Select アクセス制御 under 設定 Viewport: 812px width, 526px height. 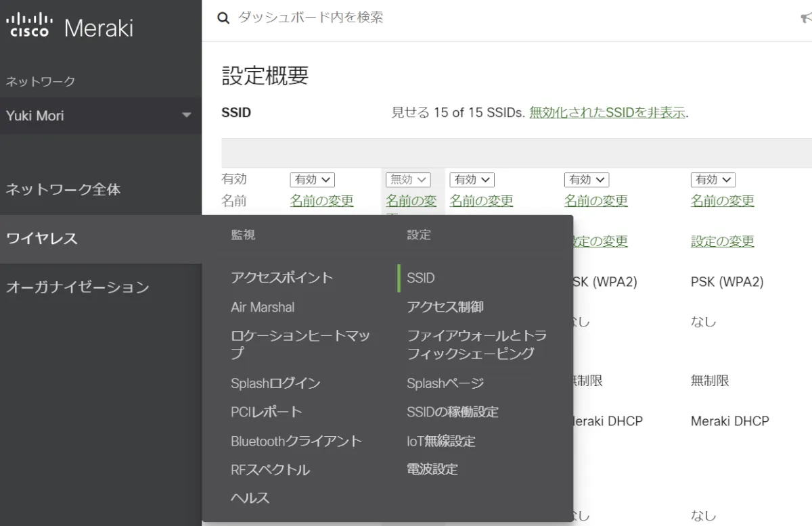[x=445, y=307]
